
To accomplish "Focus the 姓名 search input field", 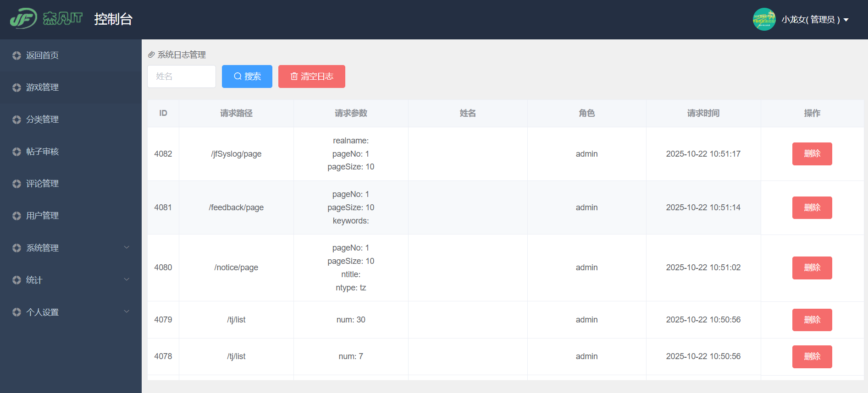I will point(182,76).
